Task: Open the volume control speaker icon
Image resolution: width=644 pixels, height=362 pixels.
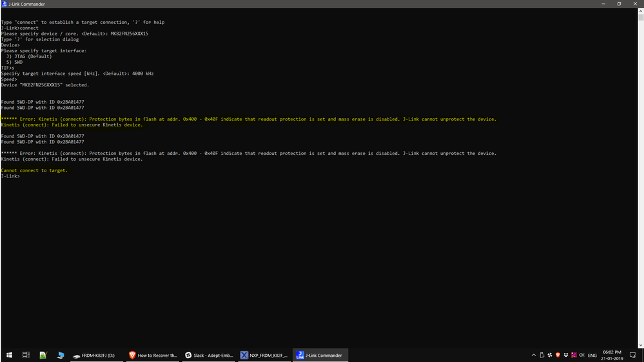Action: 581,355
